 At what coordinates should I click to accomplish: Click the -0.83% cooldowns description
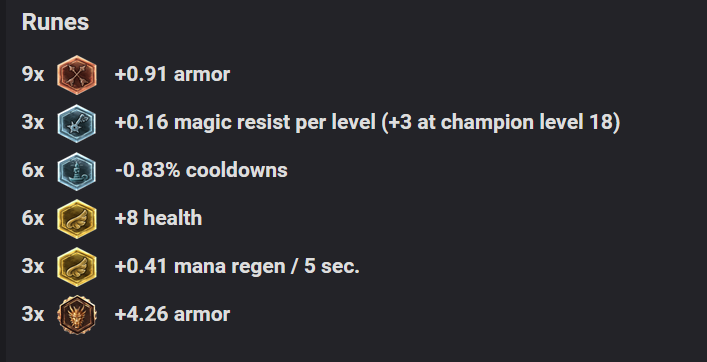tap(202, 170)
